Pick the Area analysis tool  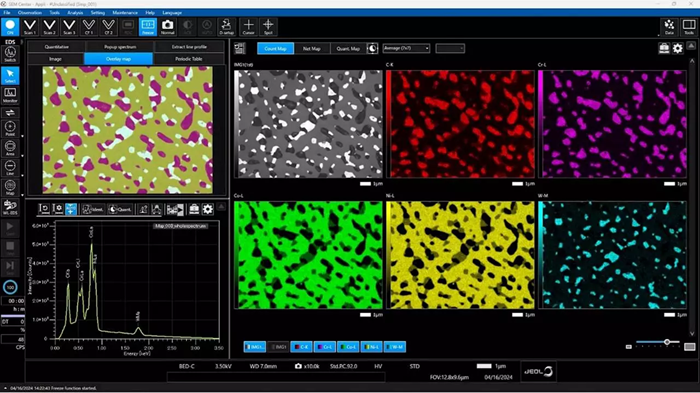click(10, 148)
